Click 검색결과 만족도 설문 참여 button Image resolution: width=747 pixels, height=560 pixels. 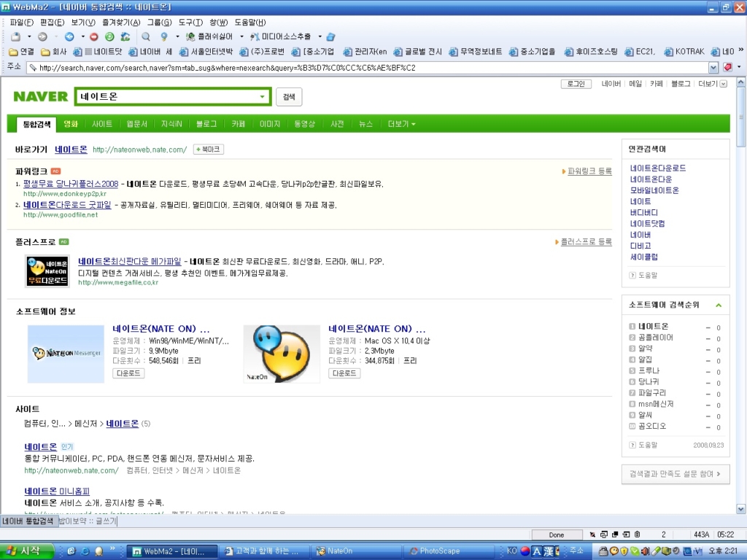tap(676, 474)
